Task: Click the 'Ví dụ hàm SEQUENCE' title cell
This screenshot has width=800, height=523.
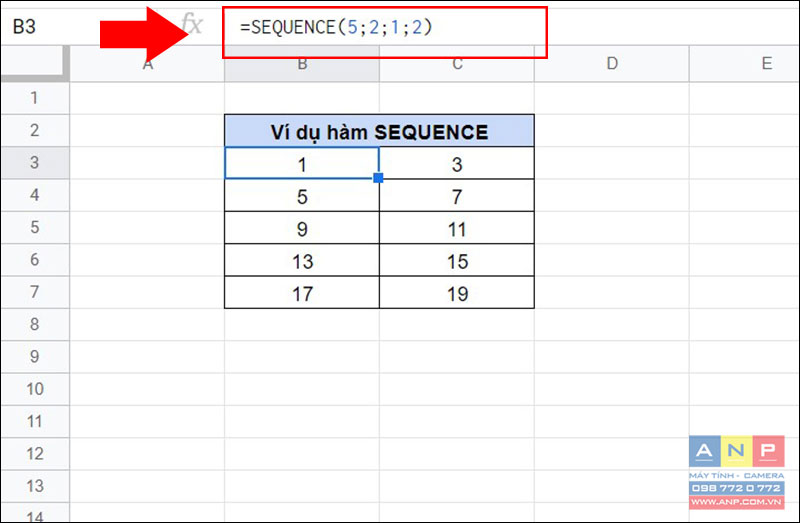Action: (x=379, y=131)
